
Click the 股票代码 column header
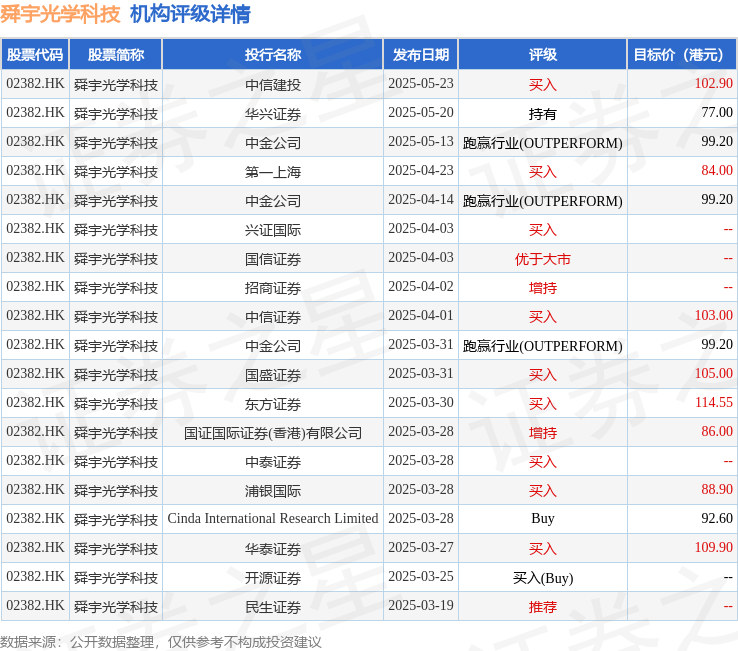35,55
